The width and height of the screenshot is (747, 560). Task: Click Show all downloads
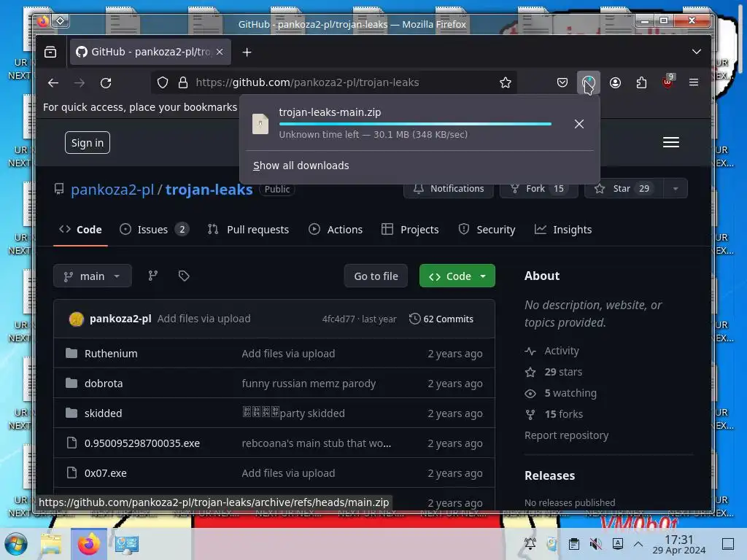pos(301,166)
